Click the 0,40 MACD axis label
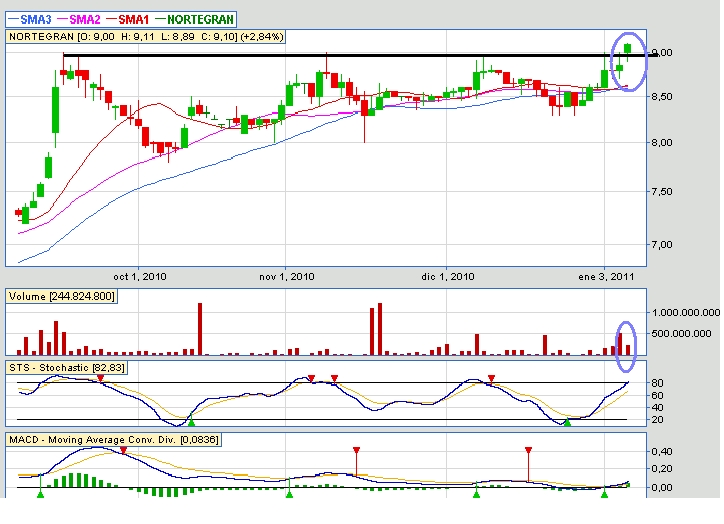The image size is (724, 524). [662, 452]
